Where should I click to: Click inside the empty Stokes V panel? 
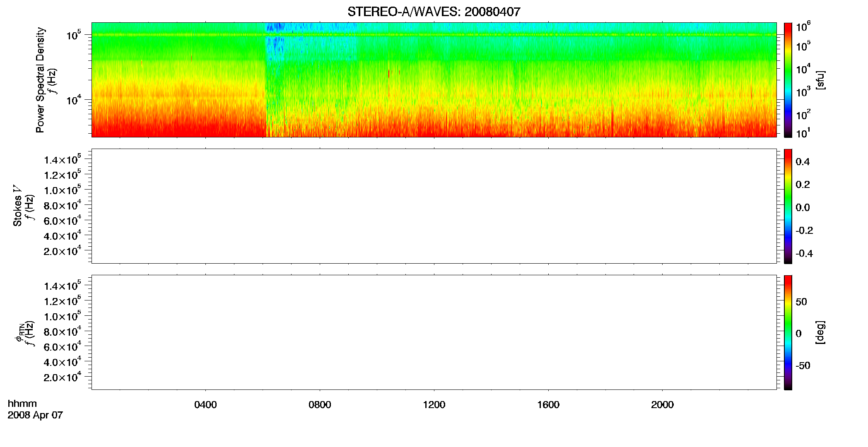click(434, 206)
